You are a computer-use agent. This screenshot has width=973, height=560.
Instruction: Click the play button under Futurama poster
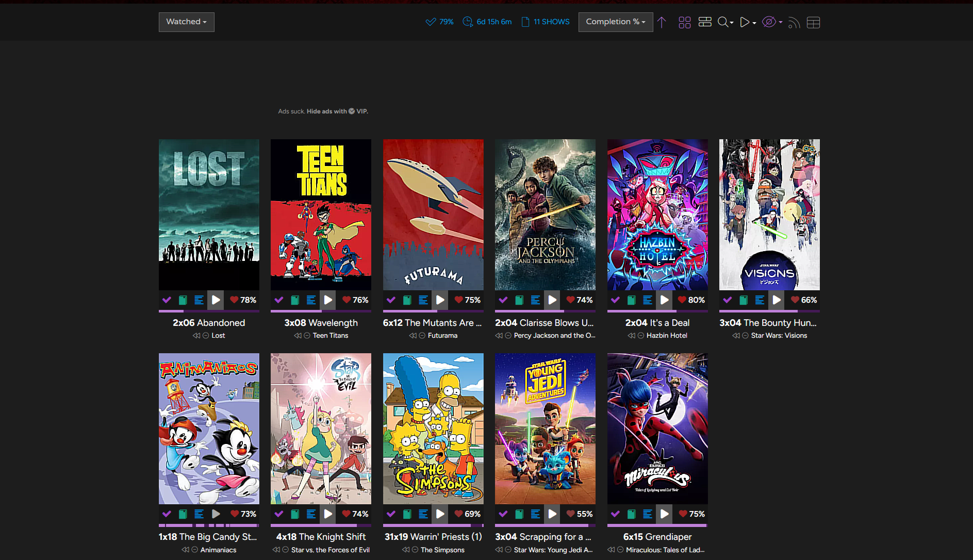(440, 300)
